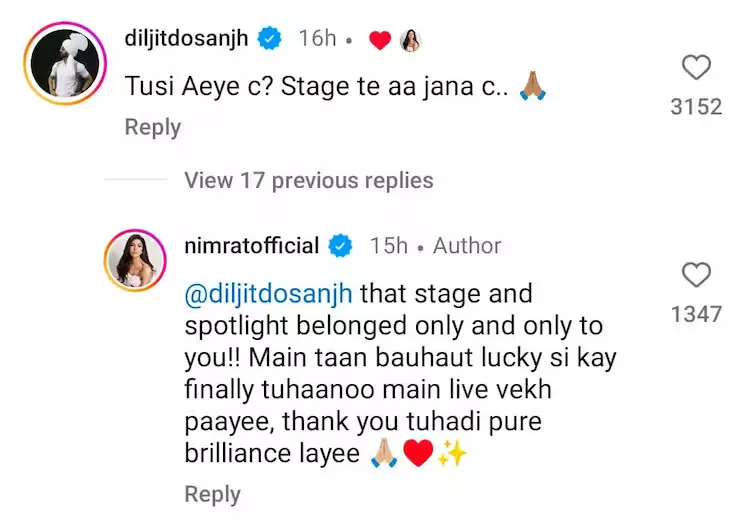Image resolution: width=750 pixels, height=524 pixels.
Task: Like diljitdosanjh's comment with the heart icon
Action: pos(696,67)
